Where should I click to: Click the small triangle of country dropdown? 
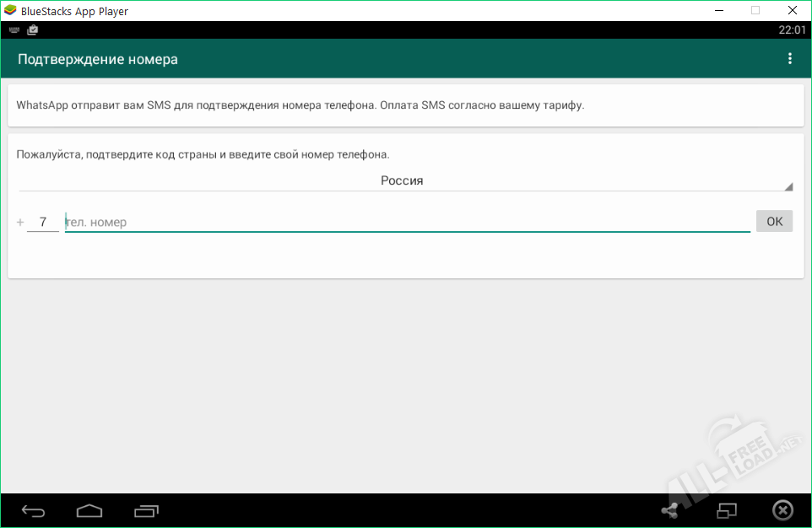point(788,186)
